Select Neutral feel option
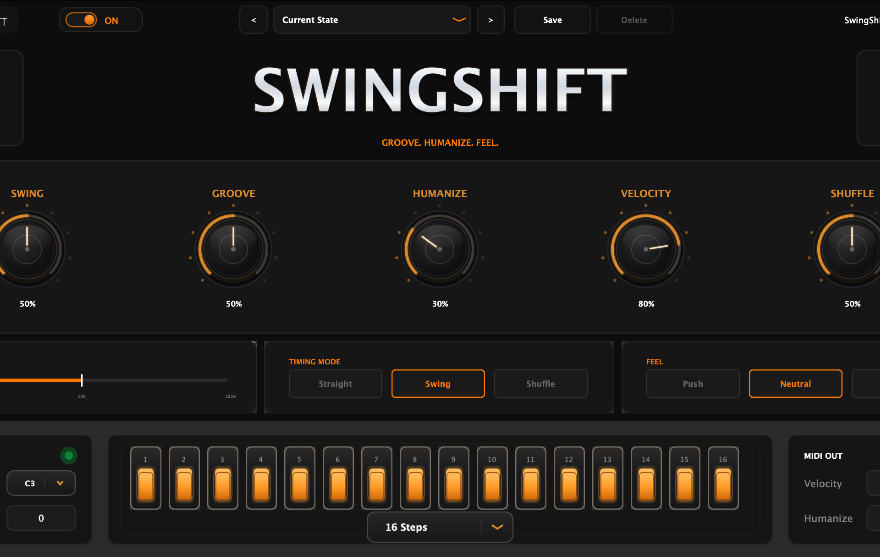Viewport: 880px width, 557px height. 796,383
